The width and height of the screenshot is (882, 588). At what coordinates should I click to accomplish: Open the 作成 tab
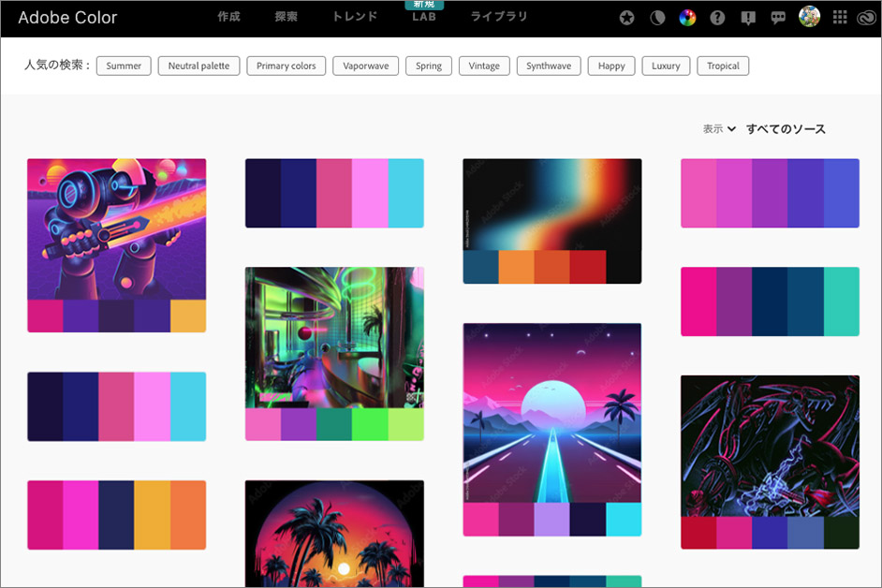(229, 17)
